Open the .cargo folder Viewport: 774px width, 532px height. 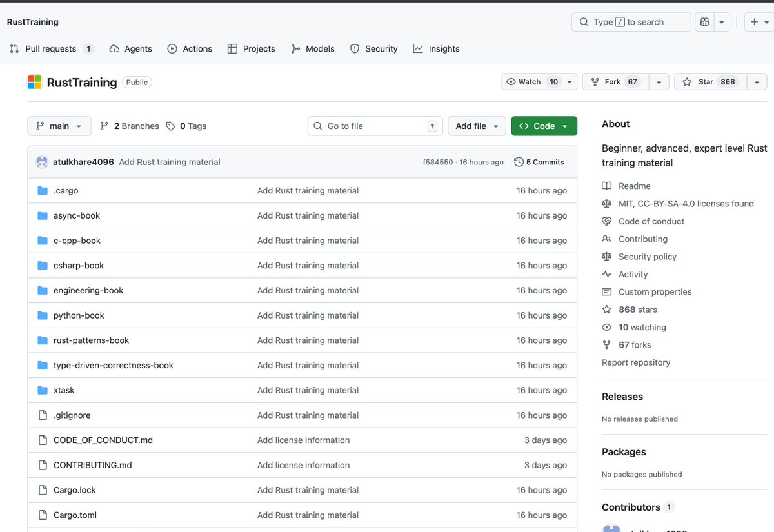pyautogui.click(x=66, y=191)
